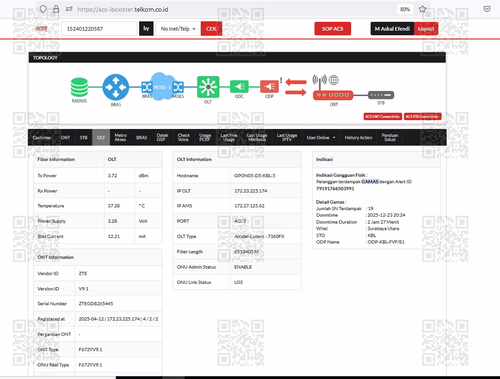Image resolution: width=500 pixels, height=379 pixels.
Task: Click the red bidirectional arrows icon
Action: click(296, 87)
